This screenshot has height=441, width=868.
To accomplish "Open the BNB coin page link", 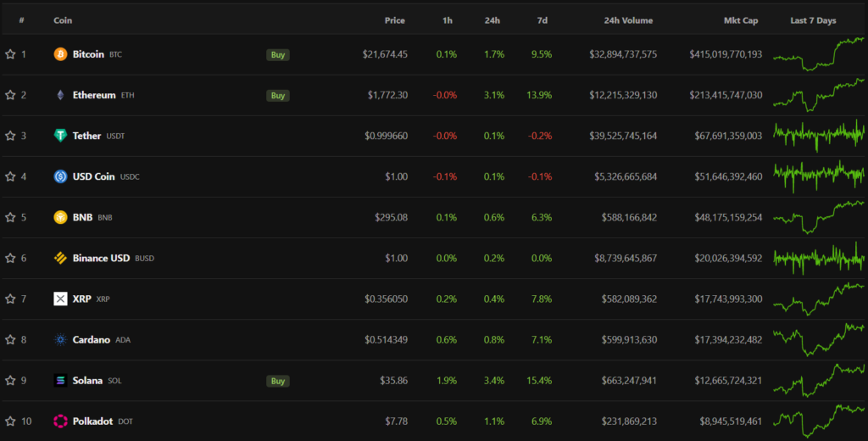I will pyautogui.click(x=82, y=217).
